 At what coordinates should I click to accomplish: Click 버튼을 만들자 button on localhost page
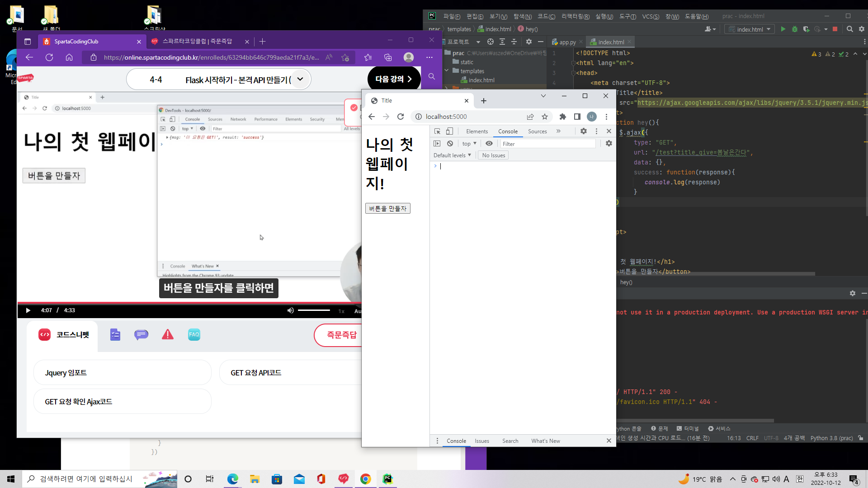387,208
